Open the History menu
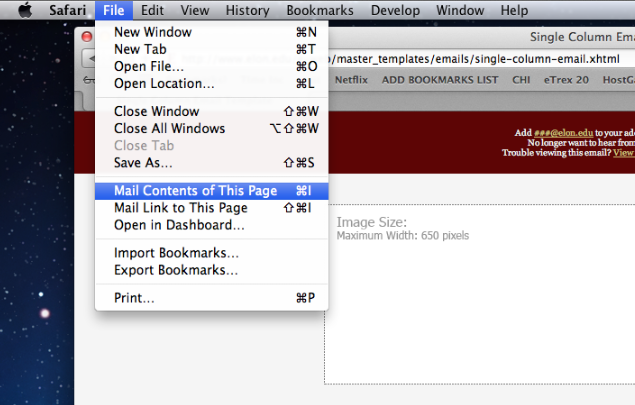 pos(247,11)
